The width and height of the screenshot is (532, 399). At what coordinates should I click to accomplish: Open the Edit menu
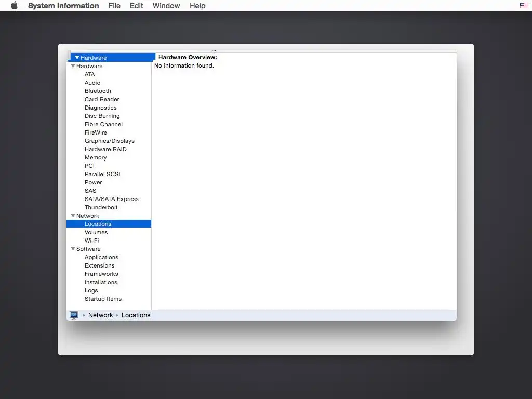137,6
